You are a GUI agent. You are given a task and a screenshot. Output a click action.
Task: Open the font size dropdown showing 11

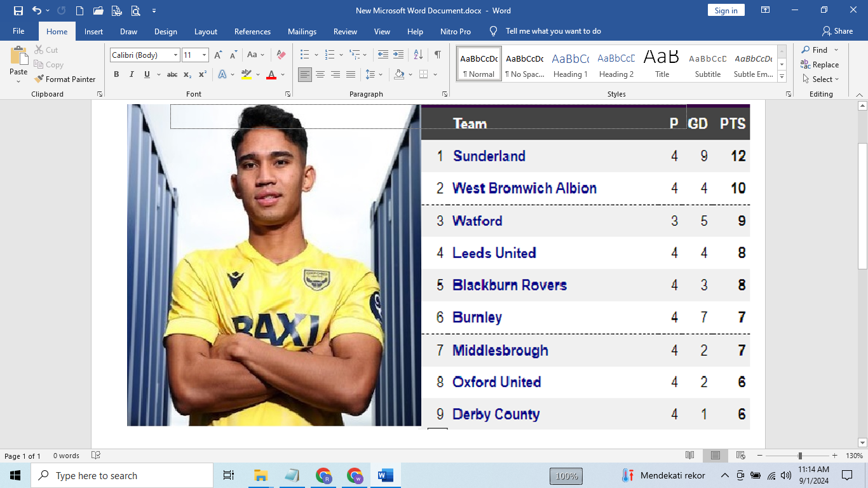pyautogui.click(x=204, y=55)
